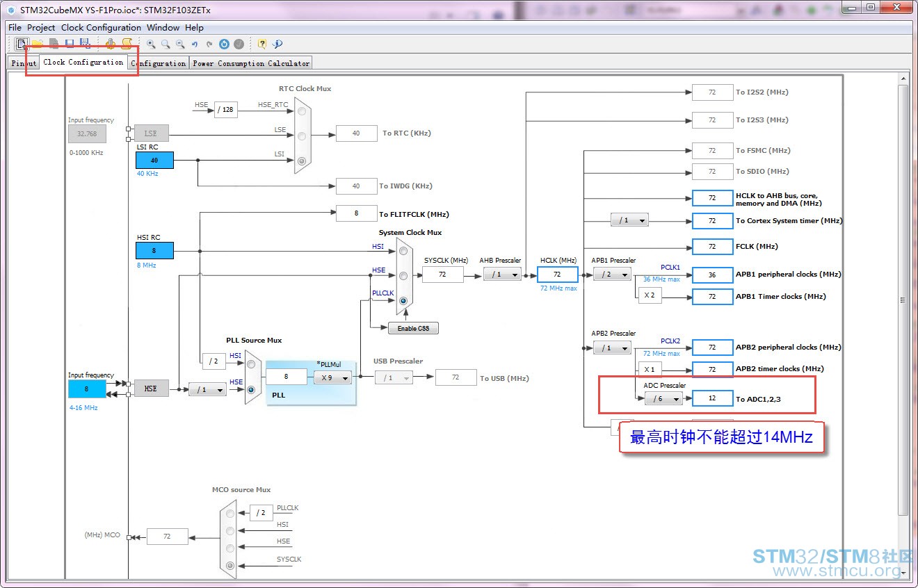918x588 pixels.
Task: Select the Clock Configuration tab
Action: click(x=83, y=62)
